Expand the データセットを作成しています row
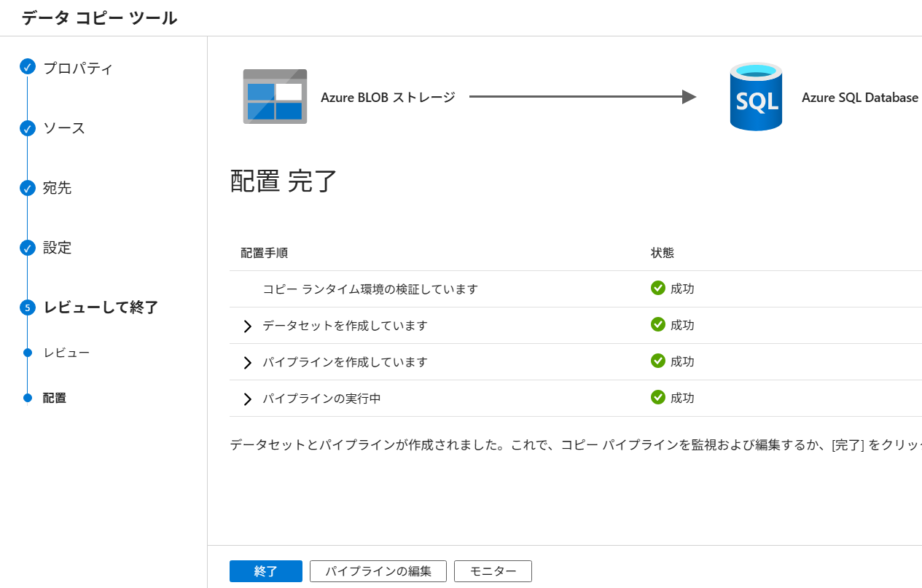 pos(247,326)
